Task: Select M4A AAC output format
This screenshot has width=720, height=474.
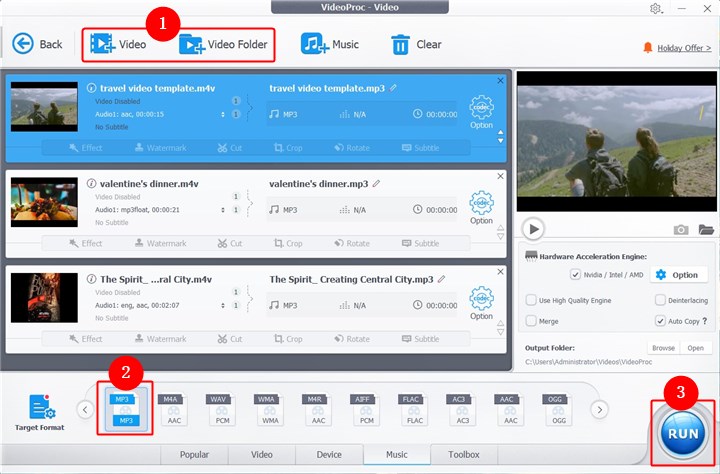Action: pyautogui.click(x=174, y=409)
